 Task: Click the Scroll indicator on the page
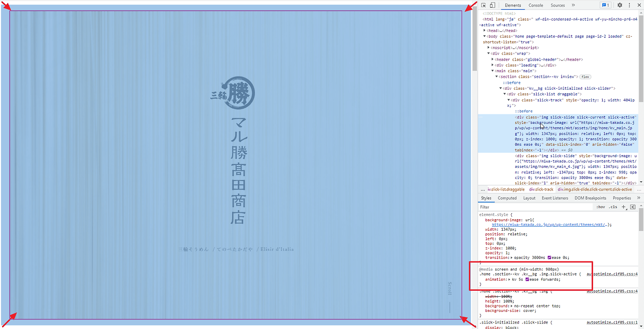click(x=450, y=297)
